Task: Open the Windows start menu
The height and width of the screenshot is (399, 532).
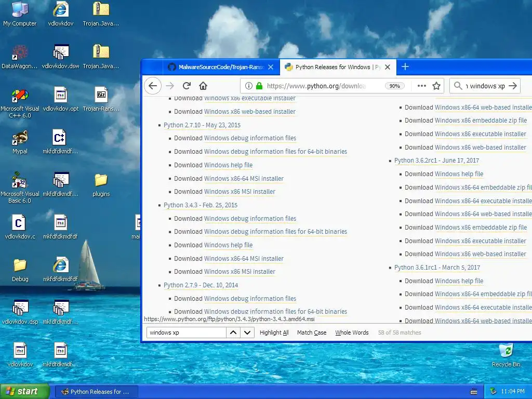Action: [24, 392]
